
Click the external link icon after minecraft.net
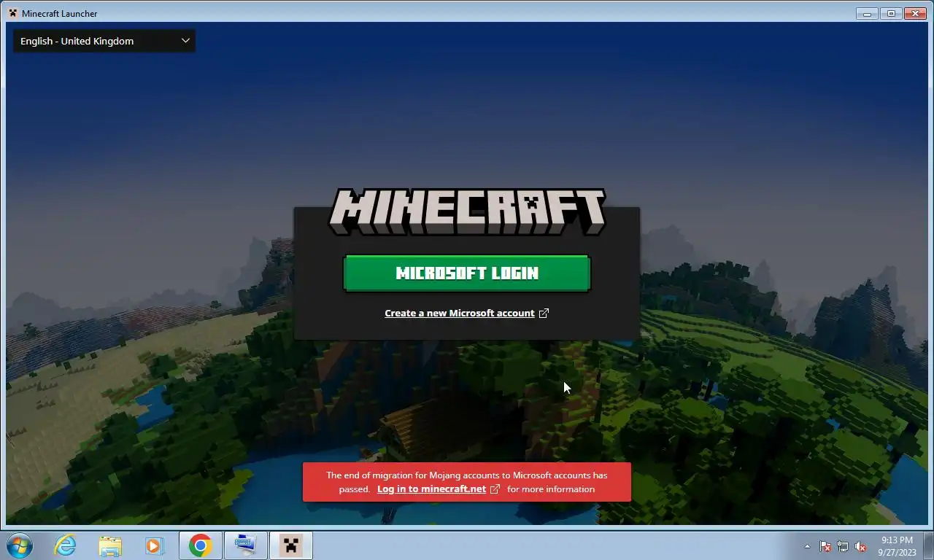click(495, 489)
